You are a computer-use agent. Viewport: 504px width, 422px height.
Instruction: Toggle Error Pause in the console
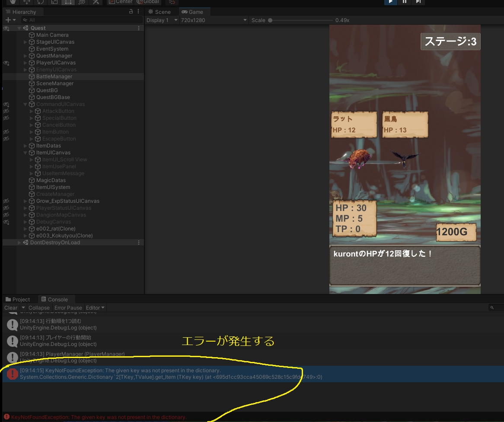(x=68, y=308)
